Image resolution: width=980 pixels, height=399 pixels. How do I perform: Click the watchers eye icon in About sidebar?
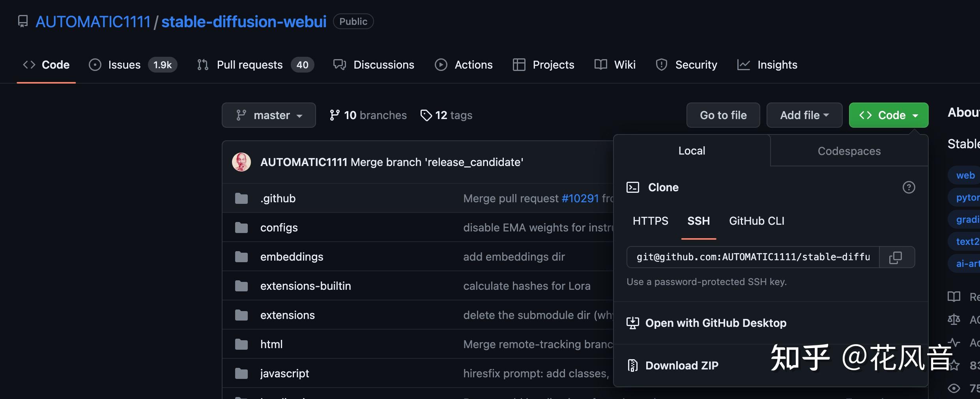pos(954,388)
